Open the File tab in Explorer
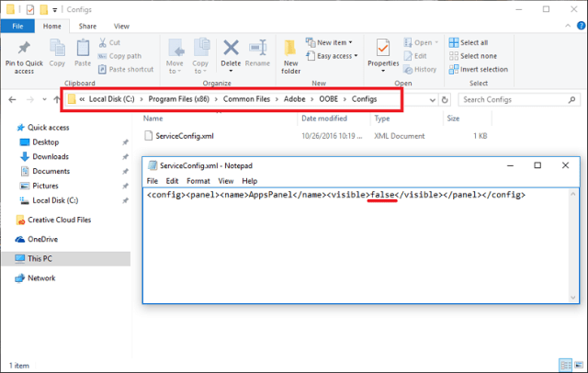The image size is (588, 373). click(17, 26)
